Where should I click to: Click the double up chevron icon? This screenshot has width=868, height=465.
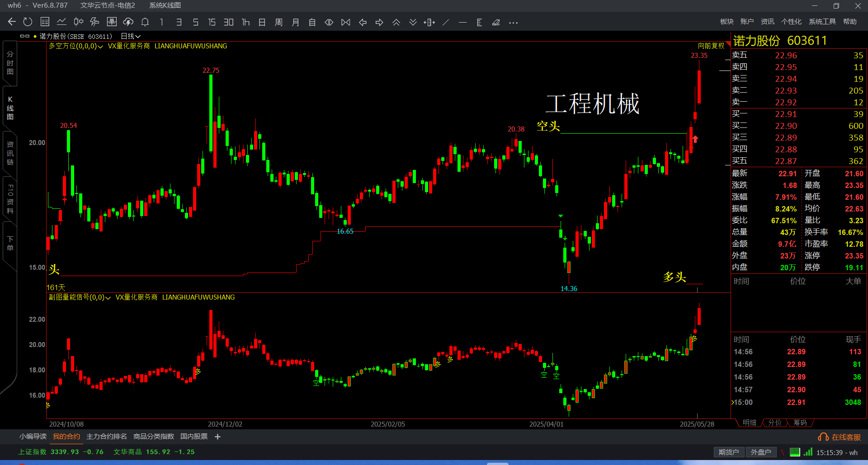click(x=396, y=22)
